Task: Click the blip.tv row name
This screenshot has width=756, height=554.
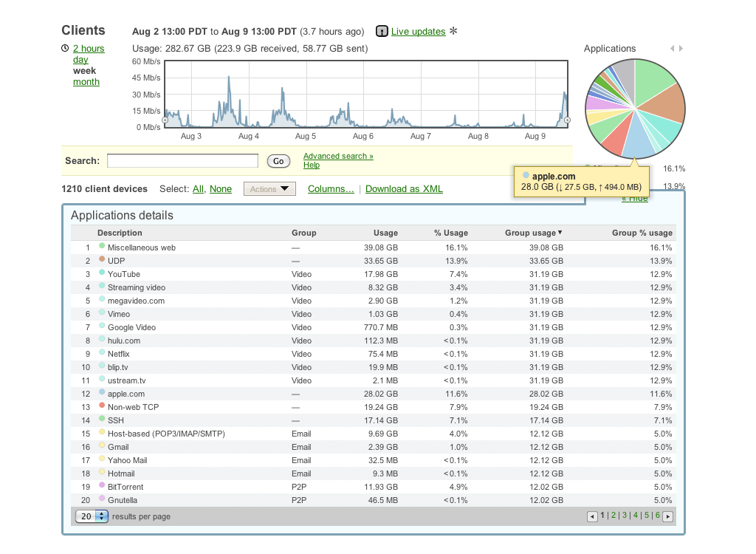Action: (x=117, y=367)
